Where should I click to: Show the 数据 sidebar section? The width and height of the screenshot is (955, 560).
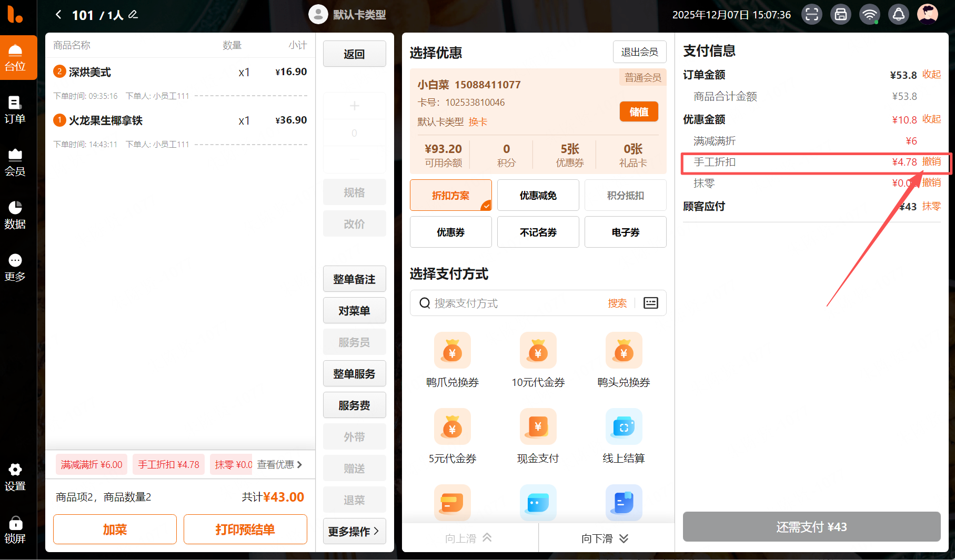pos(15,215)
